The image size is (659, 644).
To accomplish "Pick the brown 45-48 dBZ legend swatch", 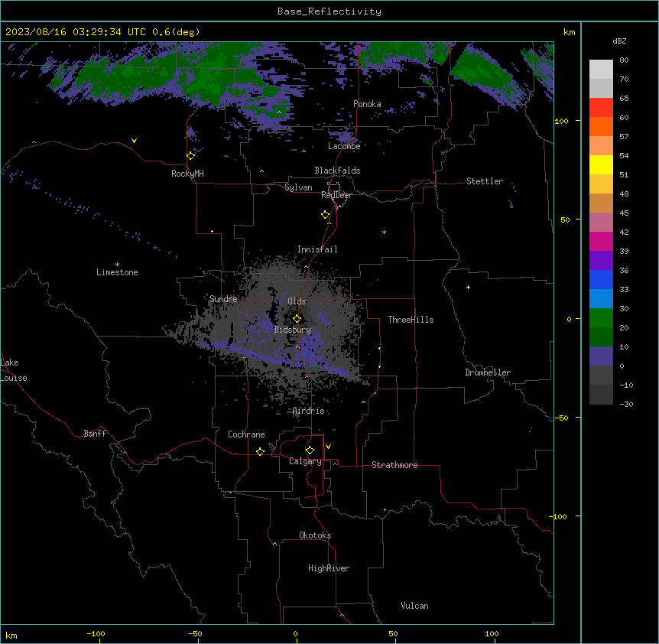I will (x=601, y=203).
